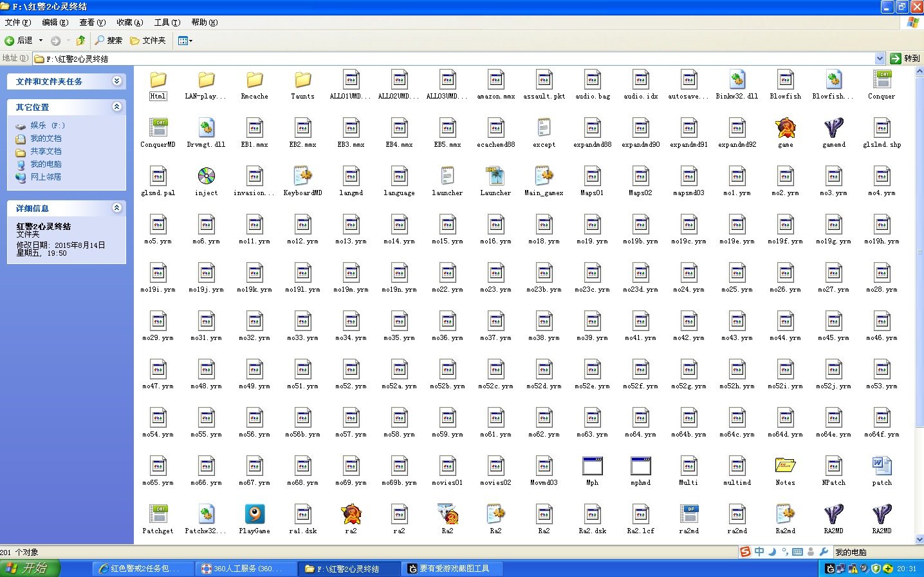Open the address bar dropdown
The image size is (924, 577).
pos(880,59)
